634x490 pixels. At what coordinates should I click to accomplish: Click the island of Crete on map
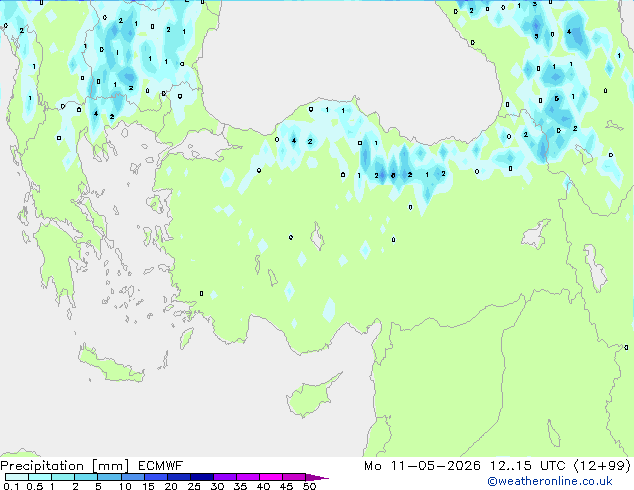click(110, 365)
